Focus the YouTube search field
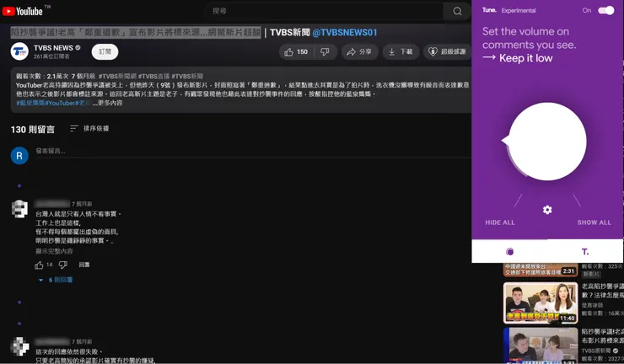Viewport: 624px width, 364px height. click(x=325, y=11)
